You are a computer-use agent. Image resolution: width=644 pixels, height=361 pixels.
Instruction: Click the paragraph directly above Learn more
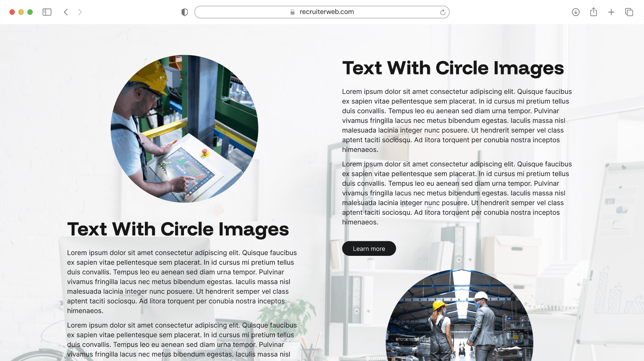[457, 193]
